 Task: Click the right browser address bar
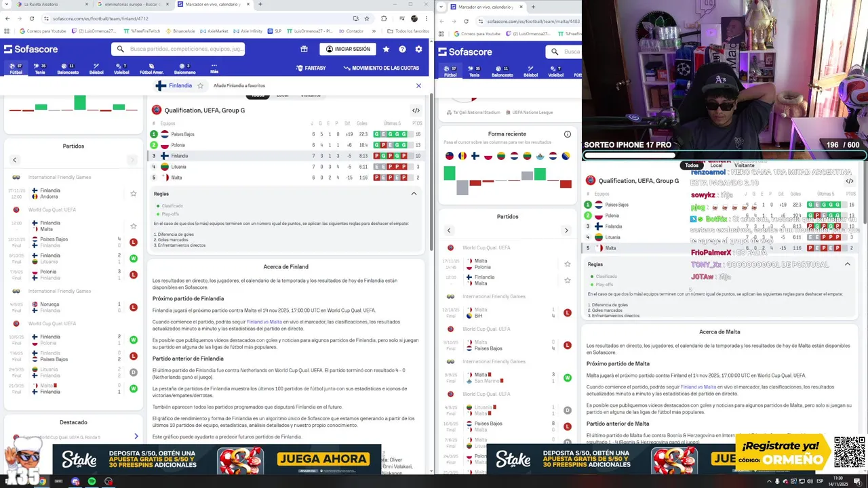(529, 21)
